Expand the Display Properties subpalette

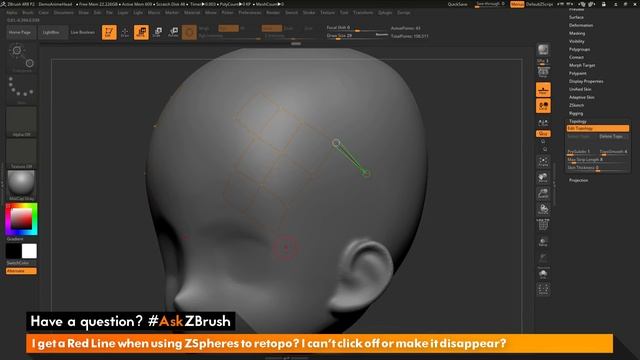pyautogui.click(x=586, y=81)
